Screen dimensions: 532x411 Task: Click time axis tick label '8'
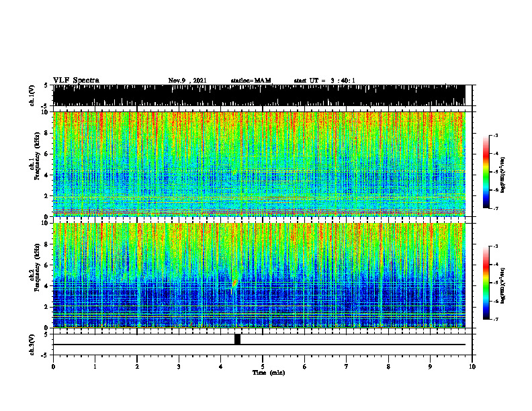coord(388,367)
